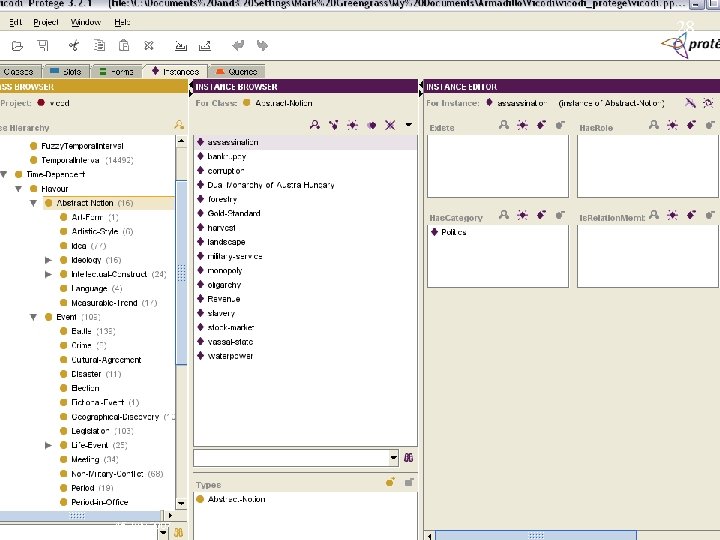Expand the Ideology class node
720x540 pixels.
pyautogui.click(x=48, y=260)
